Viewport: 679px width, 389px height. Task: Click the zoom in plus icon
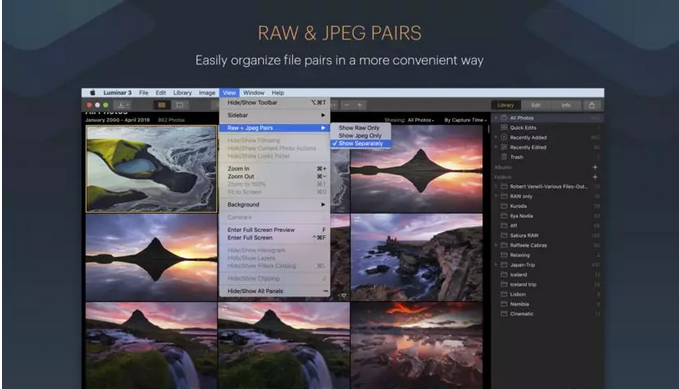pos(359,105)
